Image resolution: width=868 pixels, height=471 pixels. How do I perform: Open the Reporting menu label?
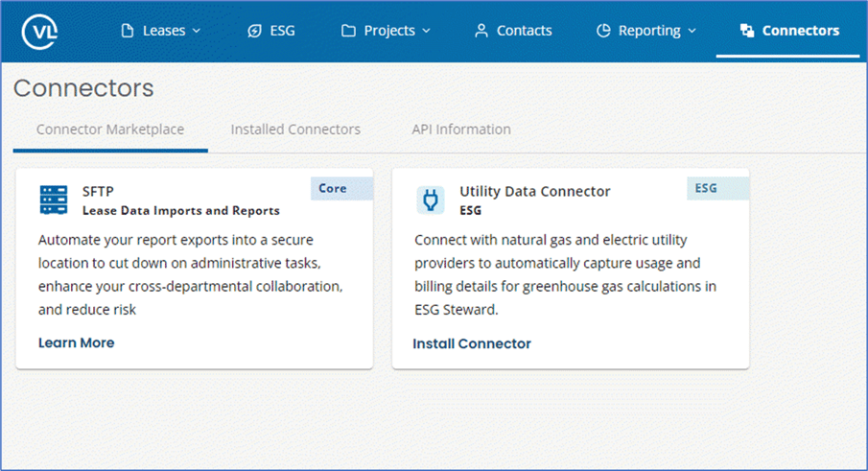(x=649, y=31)
